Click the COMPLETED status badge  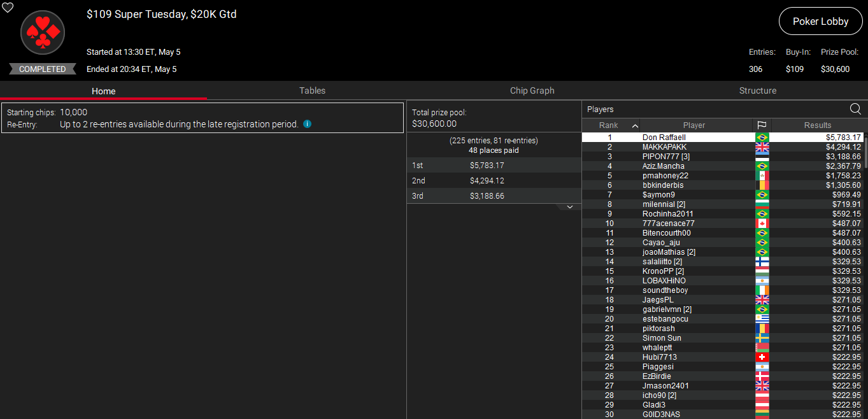point(43,69)
